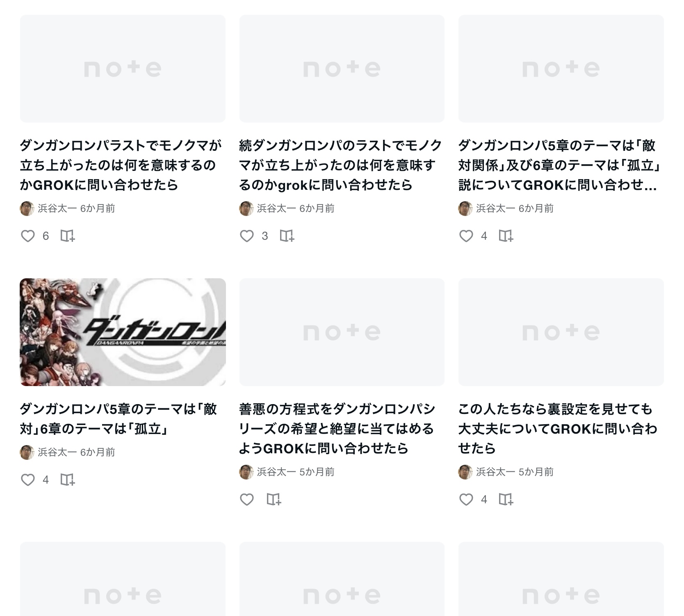Like the モノクマが立ち上がった article with 6 likes

(x=27, y=236)
